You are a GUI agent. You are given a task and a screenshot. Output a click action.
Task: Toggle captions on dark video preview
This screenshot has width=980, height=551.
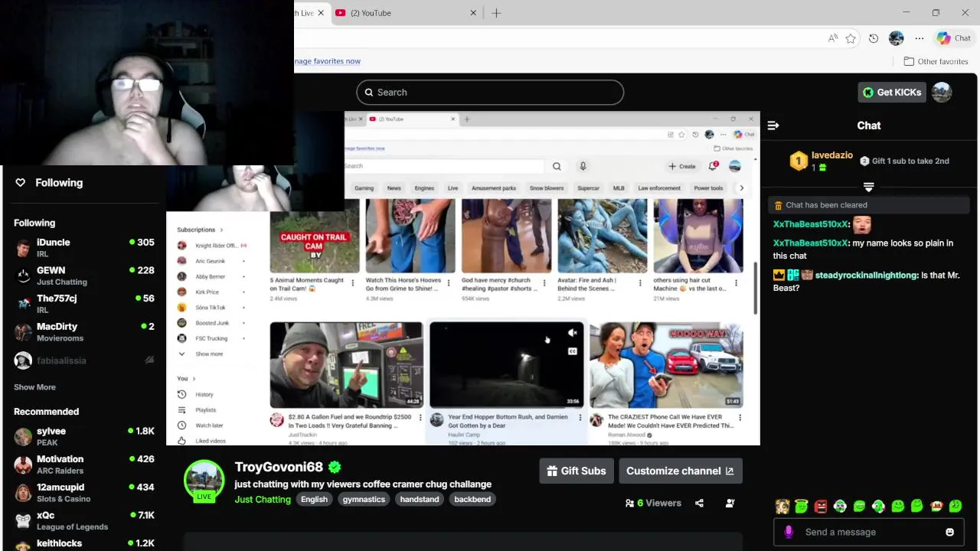click(572, 351)
